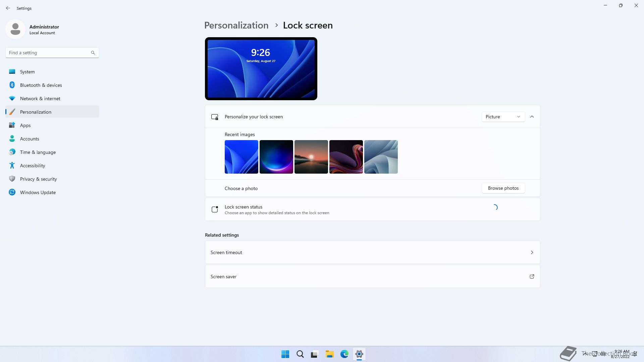Go to Accessibility settings
Image resolution: width=644 pixels, height=362 pixels.
pyautogui.click(x=32, y=166)
